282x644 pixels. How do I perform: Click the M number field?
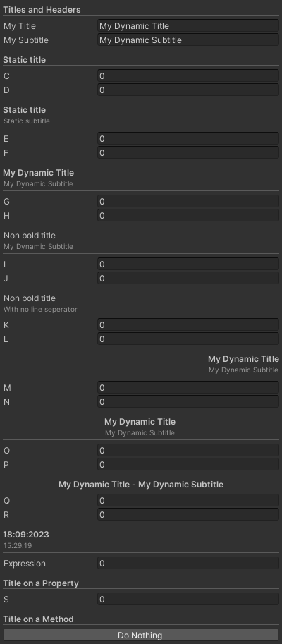point(188,388)
